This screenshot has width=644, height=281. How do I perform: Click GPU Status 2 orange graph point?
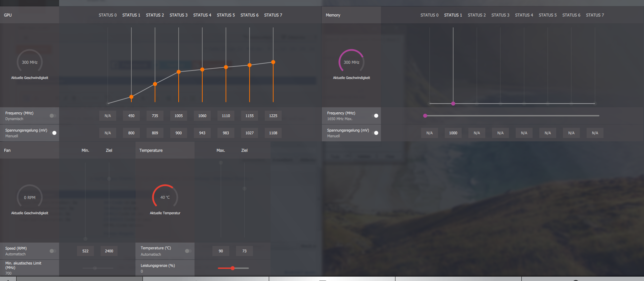155,84
